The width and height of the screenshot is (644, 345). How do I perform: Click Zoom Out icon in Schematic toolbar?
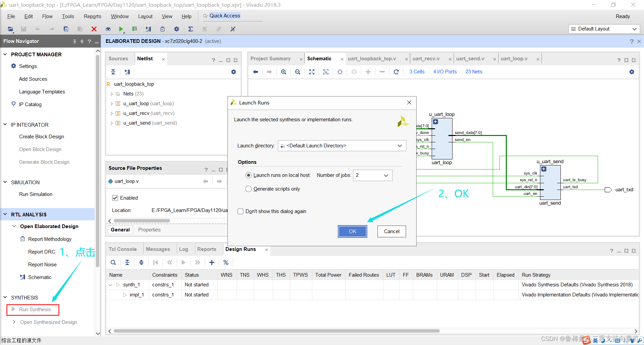298,72
